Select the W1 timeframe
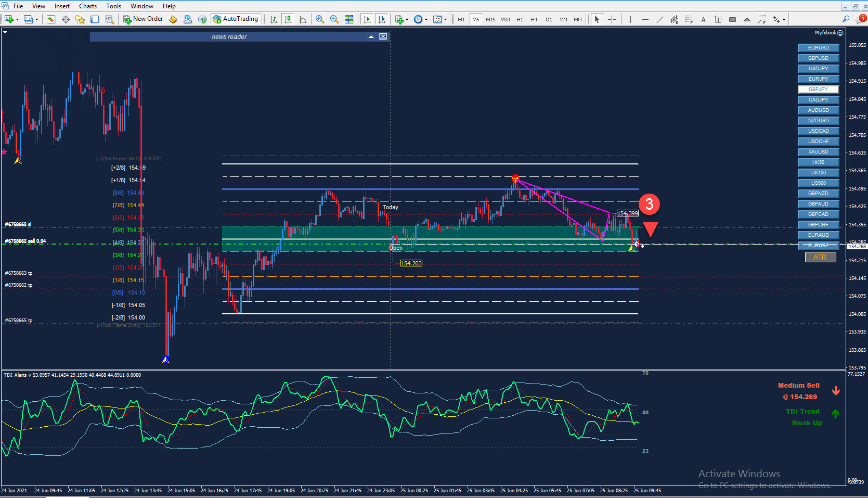The width and height of the screenshot is (868, 498). 564,19
